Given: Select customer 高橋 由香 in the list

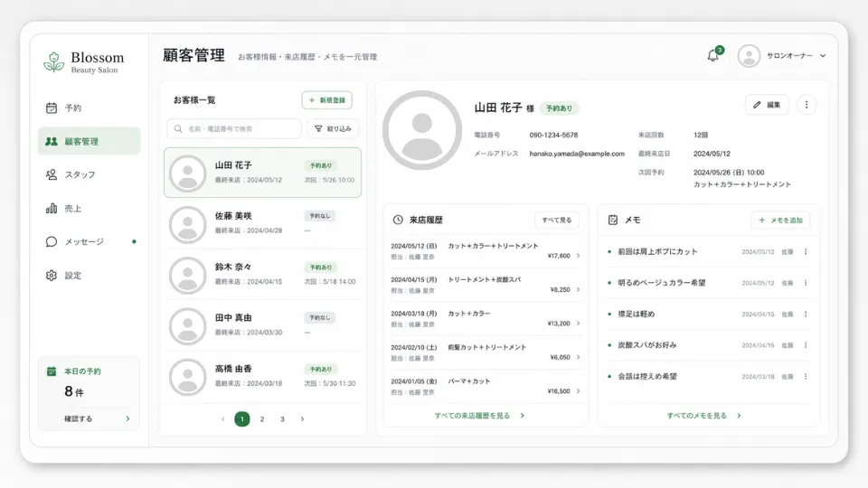Looking at the screenshot, I should [262, 376].
